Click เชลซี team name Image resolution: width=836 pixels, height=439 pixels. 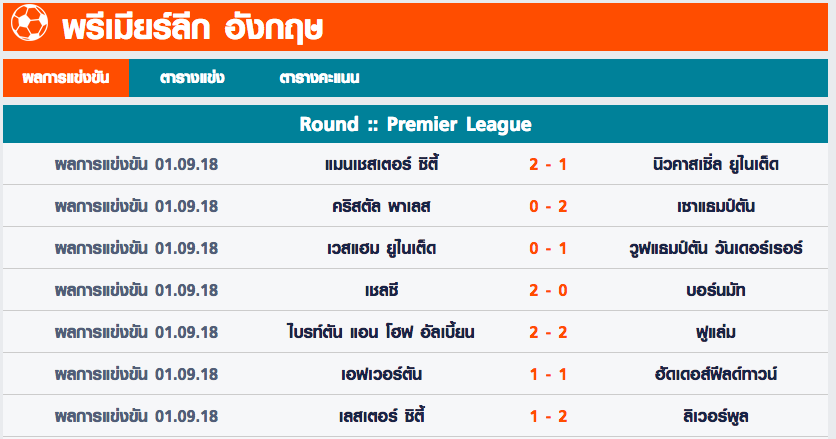click(x=382, y=290)
